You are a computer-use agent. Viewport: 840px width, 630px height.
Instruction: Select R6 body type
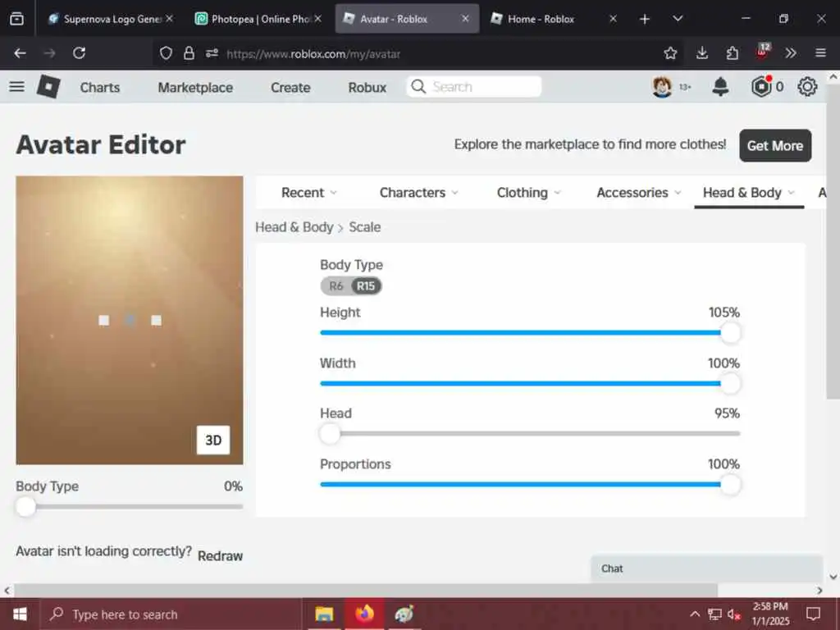pyautogui.click(x=336, y=286)
